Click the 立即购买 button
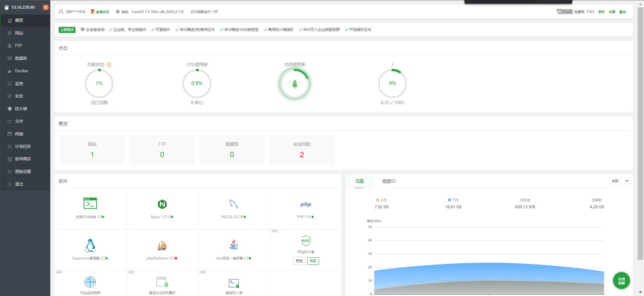 (67, 30)
